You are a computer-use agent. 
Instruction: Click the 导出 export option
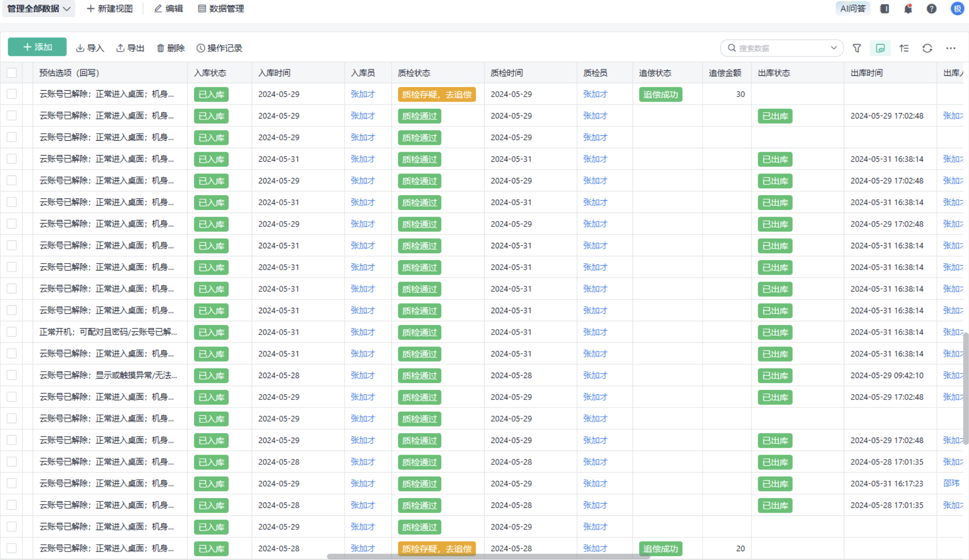pyautogui.click(x=130, y=48)
